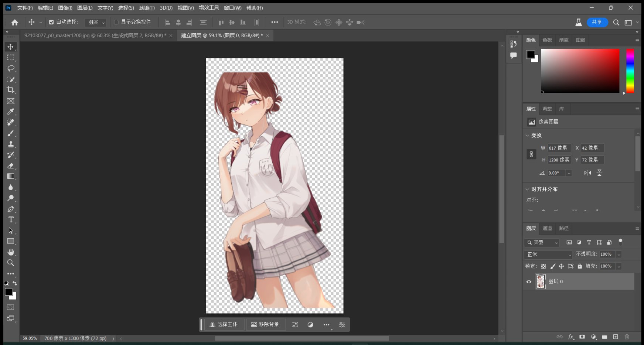Click the Home icon in options bar
The height and width of the screenshot is (345, 644).
coord(15,23)
